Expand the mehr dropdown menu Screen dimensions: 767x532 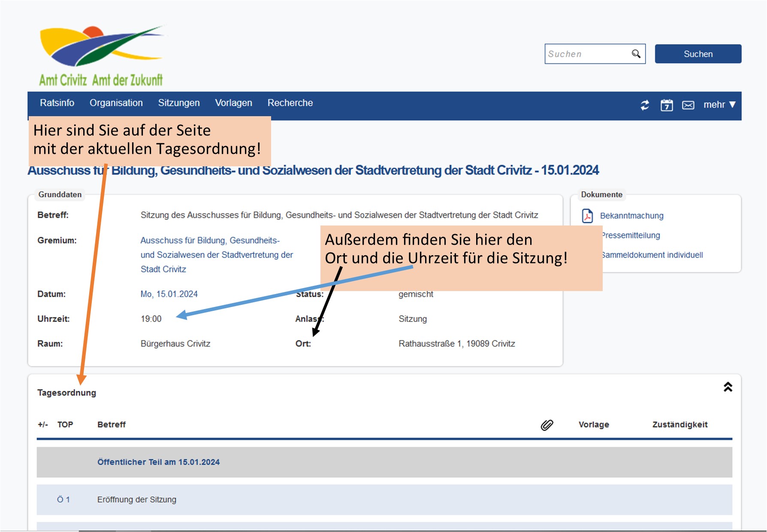coord(719,105)
